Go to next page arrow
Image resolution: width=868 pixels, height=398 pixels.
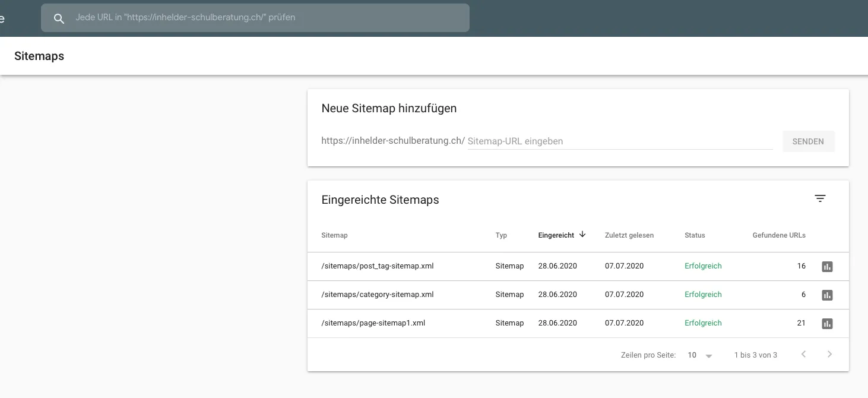(x=829, y=355)
